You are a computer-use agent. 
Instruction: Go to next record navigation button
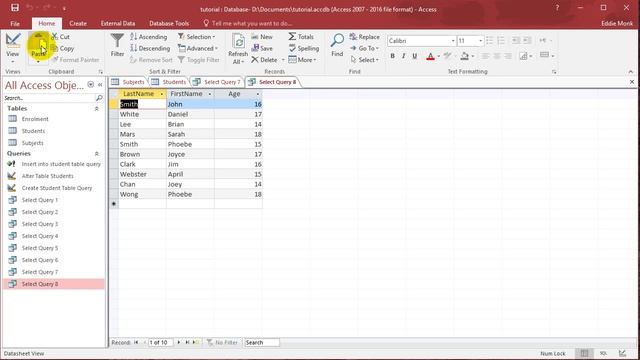(179, 342)
